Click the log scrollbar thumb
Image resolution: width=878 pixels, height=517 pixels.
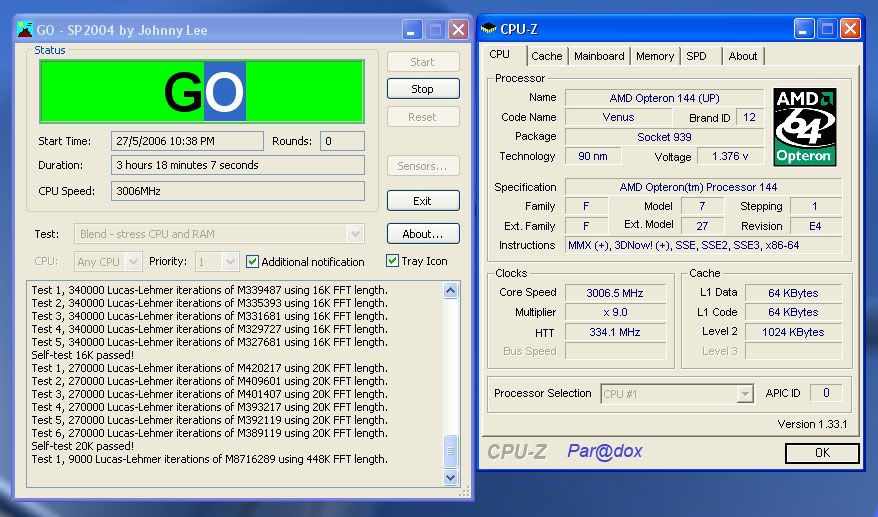pos(451,451)
